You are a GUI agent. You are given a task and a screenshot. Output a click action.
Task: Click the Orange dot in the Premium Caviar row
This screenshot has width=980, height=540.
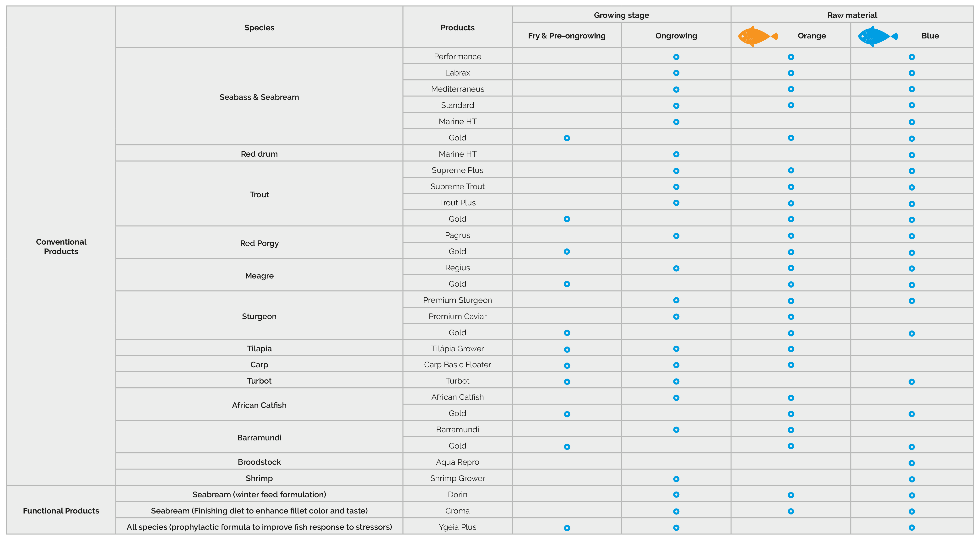tap(791, 317)
